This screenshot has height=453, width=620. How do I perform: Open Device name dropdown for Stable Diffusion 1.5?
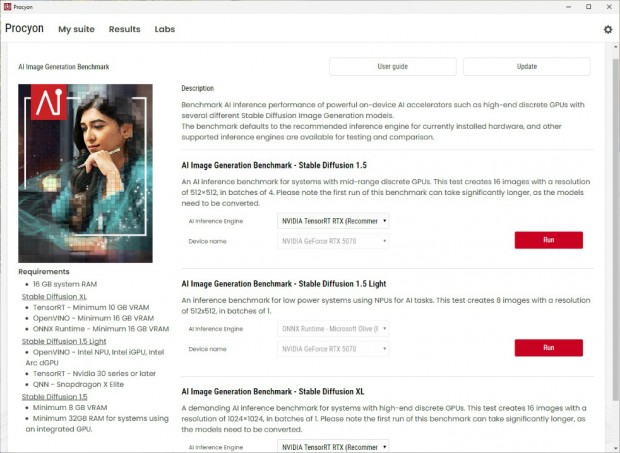[333, 241]
